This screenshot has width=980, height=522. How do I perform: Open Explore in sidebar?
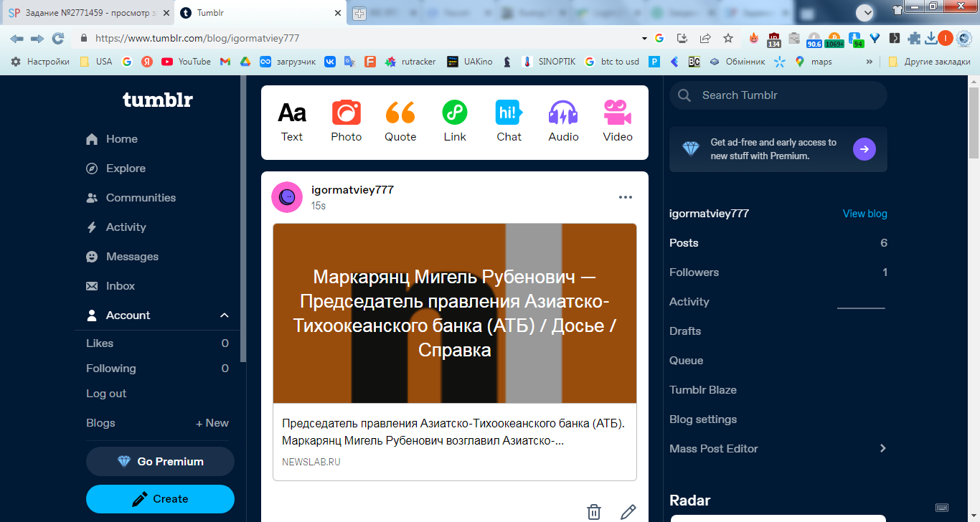pyautogui.click(x=116, y=169)
